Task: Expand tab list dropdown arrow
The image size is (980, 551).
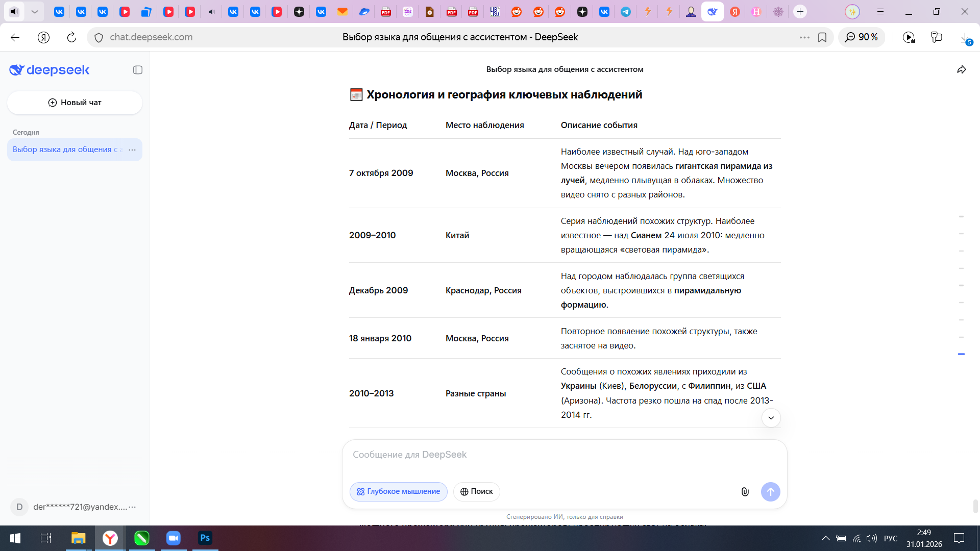Action: click(x=35, y=11)
